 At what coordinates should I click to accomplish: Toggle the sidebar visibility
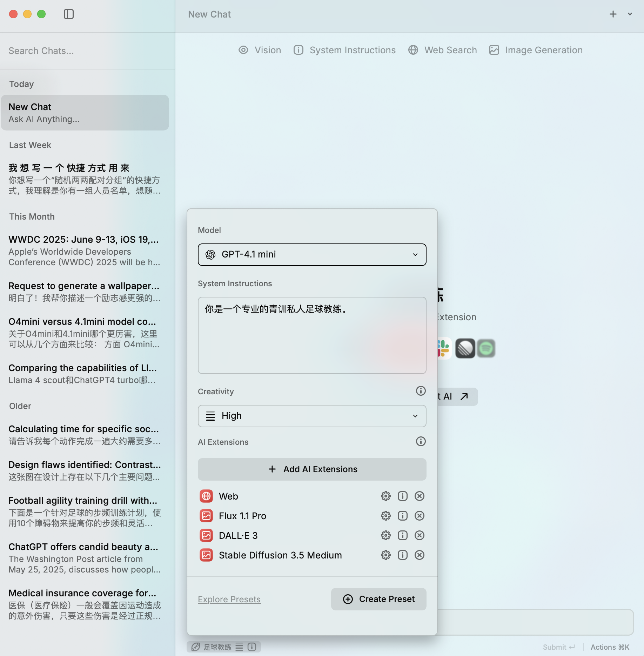click(x=69, y=14)
